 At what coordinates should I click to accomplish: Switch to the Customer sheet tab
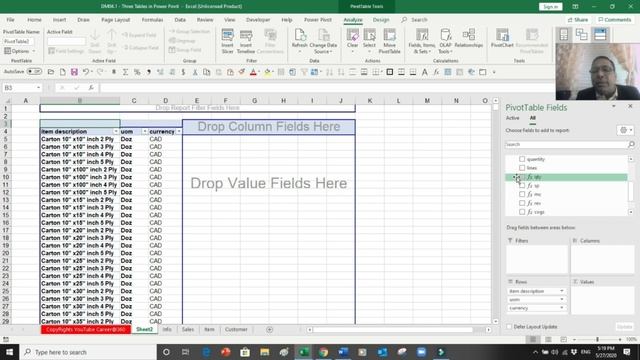[236, 329]
